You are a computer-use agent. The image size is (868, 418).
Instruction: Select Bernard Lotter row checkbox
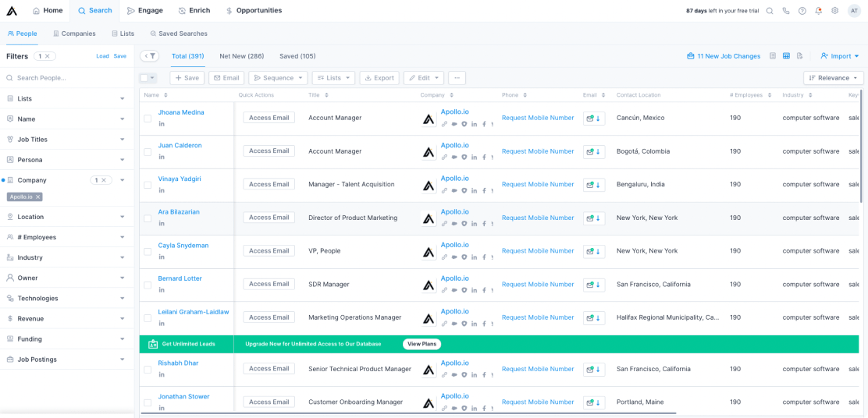point(148,285)
